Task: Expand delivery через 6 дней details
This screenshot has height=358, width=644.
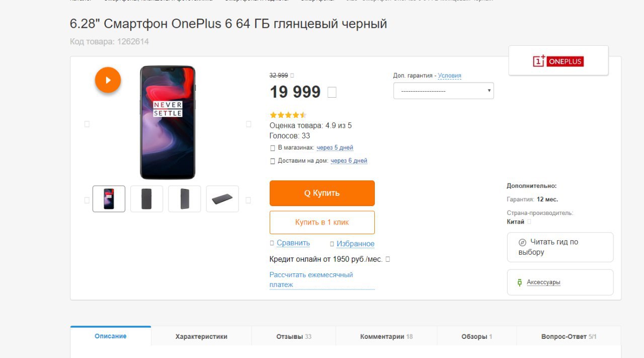Action: pos(349,161)
